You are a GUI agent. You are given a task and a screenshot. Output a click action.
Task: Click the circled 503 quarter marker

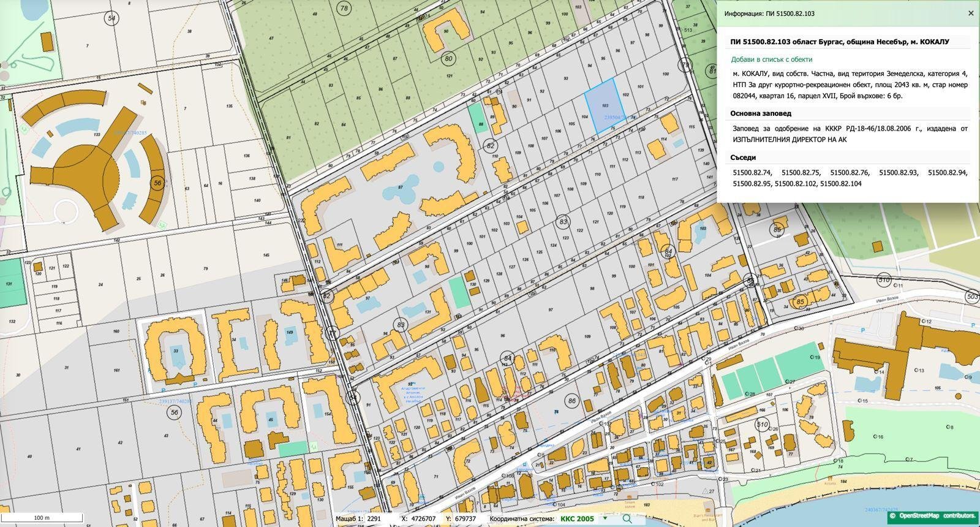[971, 297]
